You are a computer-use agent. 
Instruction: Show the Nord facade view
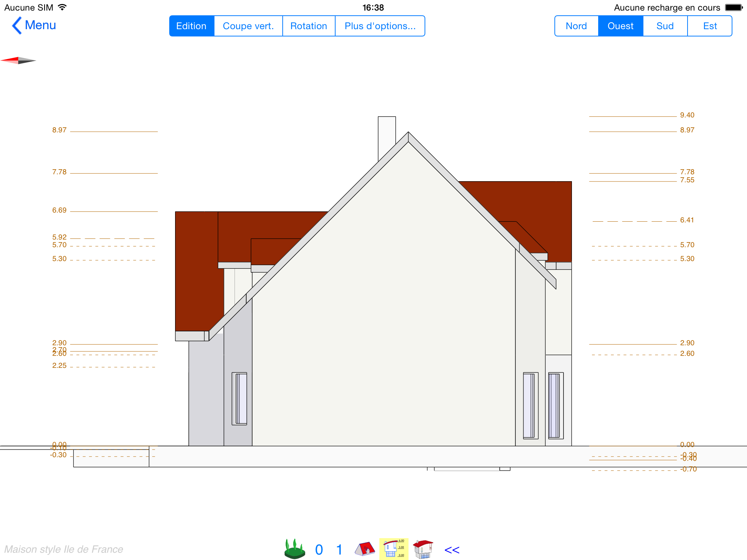pyautogui.click(x=576, y=26)
